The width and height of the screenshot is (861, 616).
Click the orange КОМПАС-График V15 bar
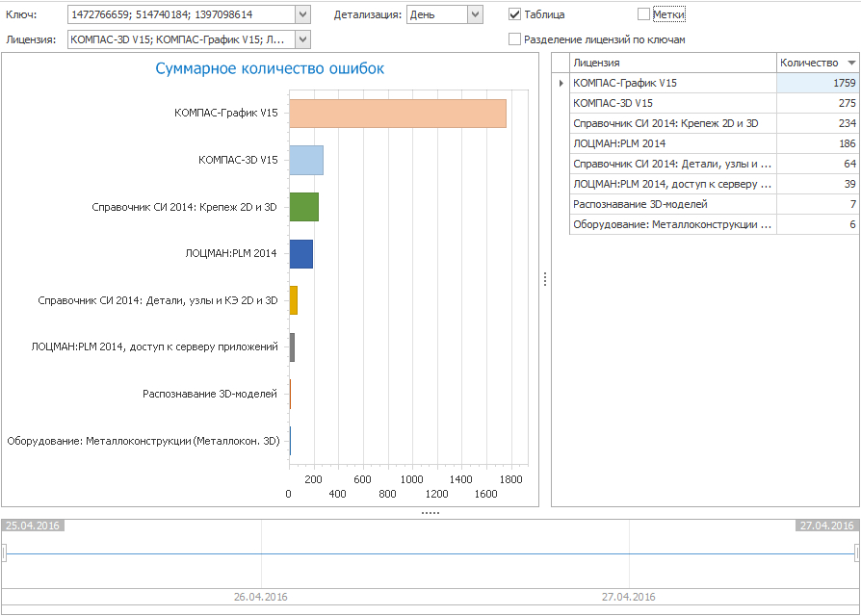point(397,114)
